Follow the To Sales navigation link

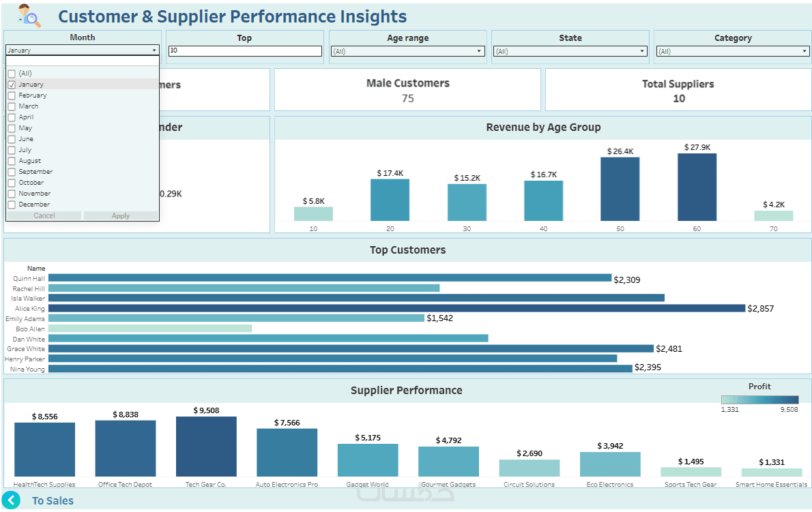coord(53,500)
